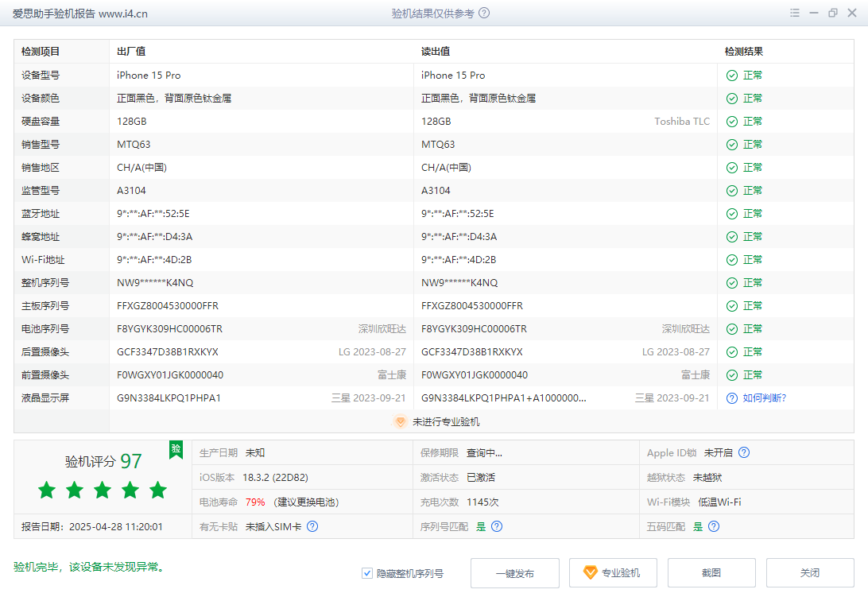868x601 pixels.
Task: Click the 读出值 column header
Action: coord(436,52)
